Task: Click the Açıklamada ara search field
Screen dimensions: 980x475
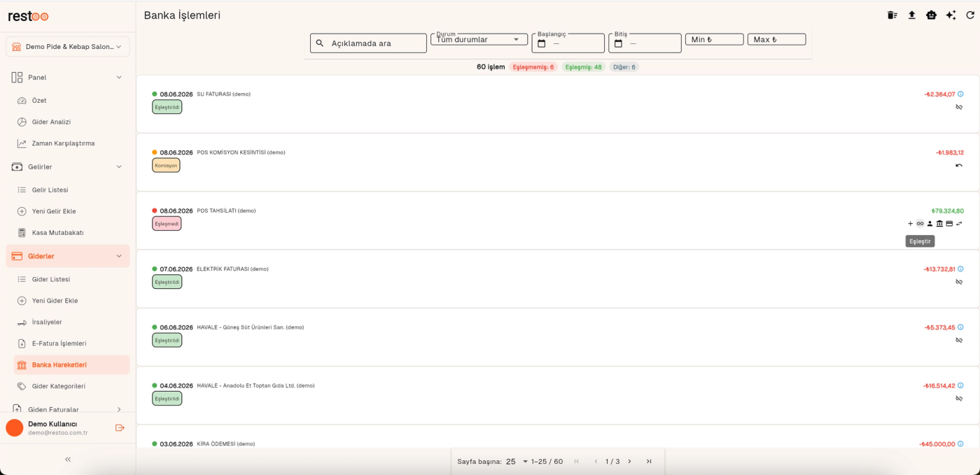Action: (368, 43)
